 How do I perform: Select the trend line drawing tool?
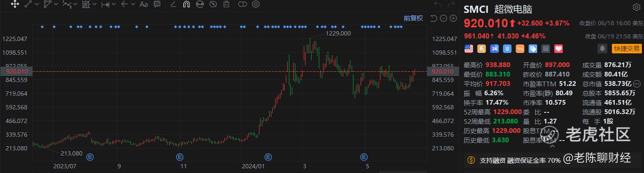point(28,5)
